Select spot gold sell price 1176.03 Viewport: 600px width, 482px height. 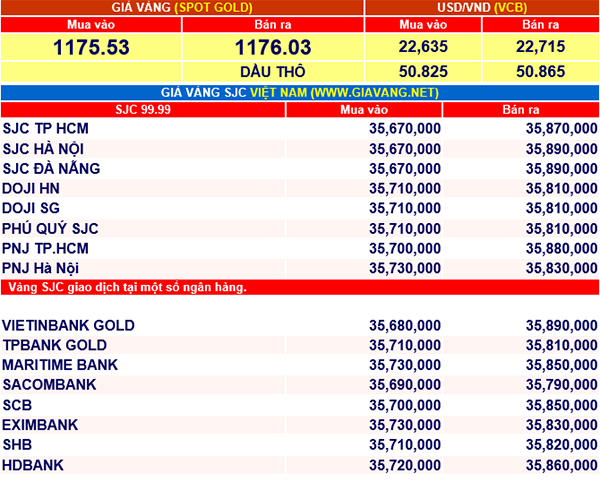tap(273, 47)
